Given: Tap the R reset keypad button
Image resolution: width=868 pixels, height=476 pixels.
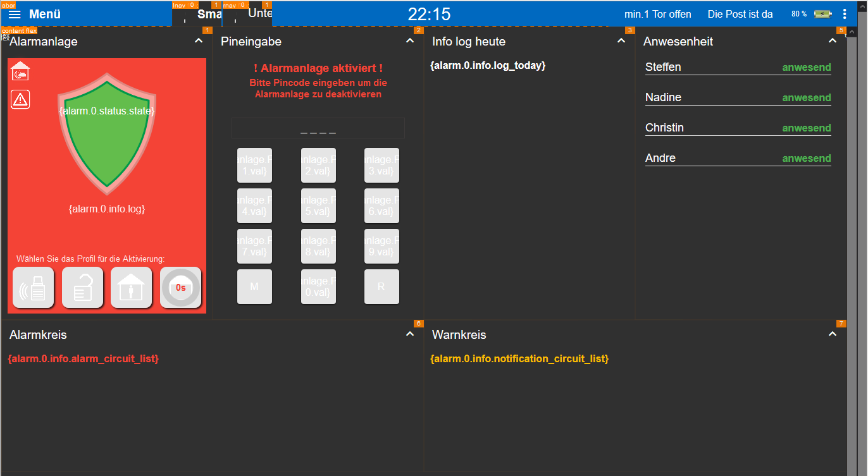Looking at the screenshot, I should (381, 287).
